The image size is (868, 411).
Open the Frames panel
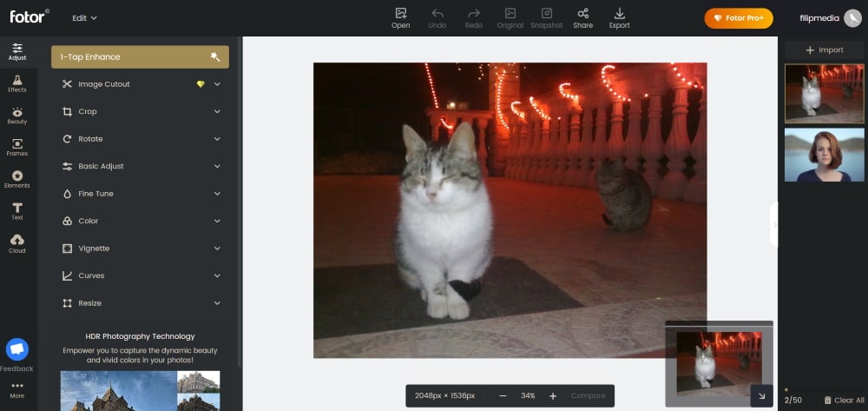pos(17,148)
